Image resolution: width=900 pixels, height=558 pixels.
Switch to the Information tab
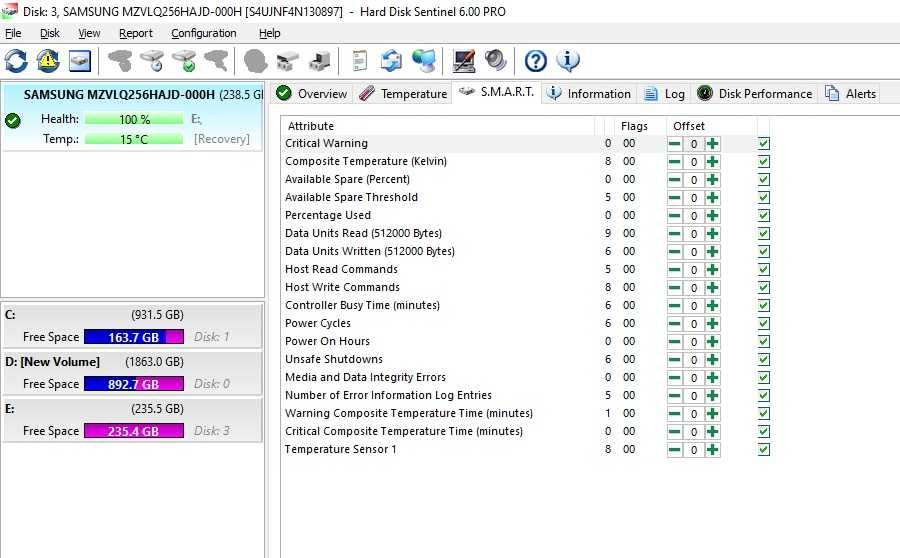coord(589,94)
